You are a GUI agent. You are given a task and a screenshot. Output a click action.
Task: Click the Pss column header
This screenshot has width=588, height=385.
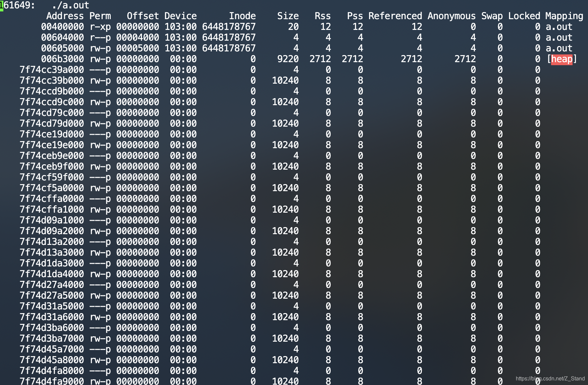(x=355, y=16)
